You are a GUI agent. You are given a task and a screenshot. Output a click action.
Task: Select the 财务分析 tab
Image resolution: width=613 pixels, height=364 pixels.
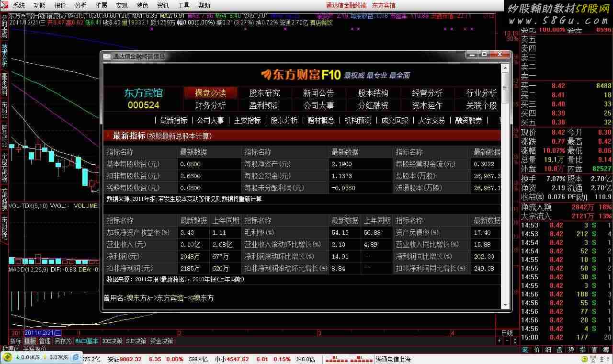[x=210, y=105]
